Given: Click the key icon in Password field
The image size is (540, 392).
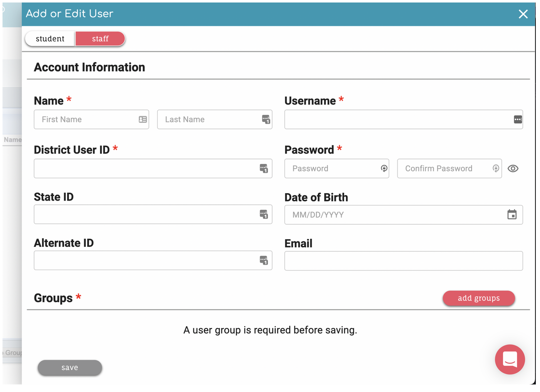Looking at the screenshot, I should pyautogui.click(x=384, y=169).
